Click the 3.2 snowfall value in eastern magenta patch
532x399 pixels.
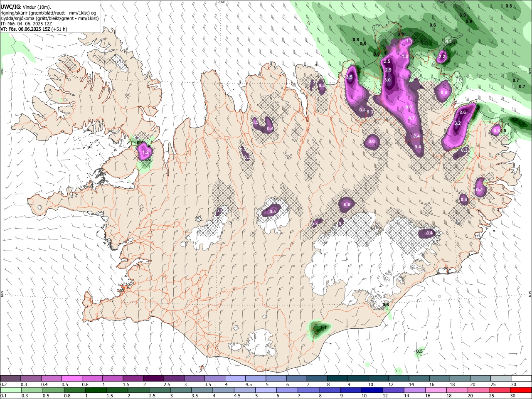click(x=458, y=123)
